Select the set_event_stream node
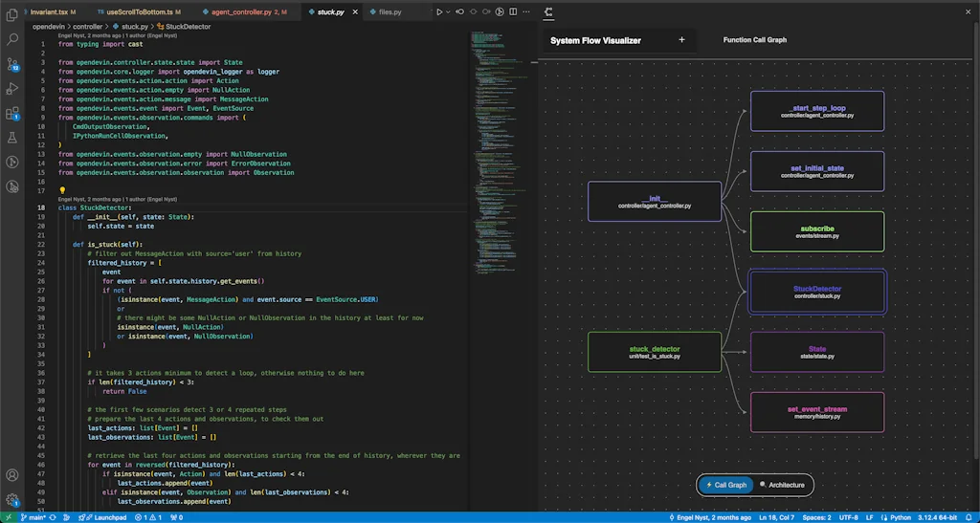Image resolution: width=980 pixels, height=523 pixels. (x=817, y=412)
